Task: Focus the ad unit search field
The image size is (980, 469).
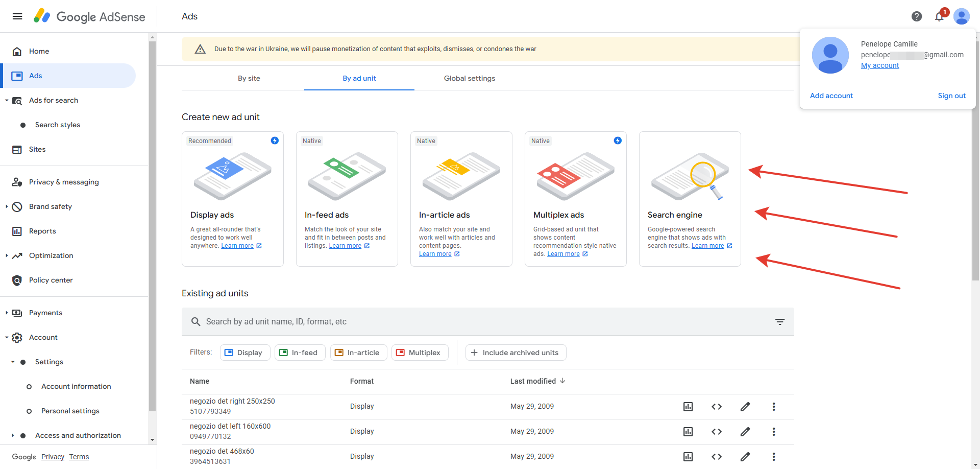Action: [x=488, y=322]
